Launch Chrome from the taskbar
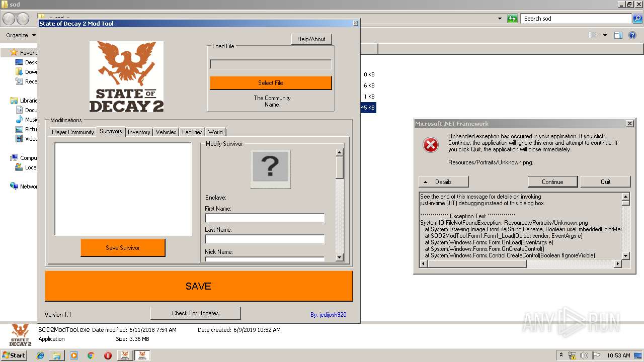The height and width of the screenshot is (362, 644). point(91,355)
